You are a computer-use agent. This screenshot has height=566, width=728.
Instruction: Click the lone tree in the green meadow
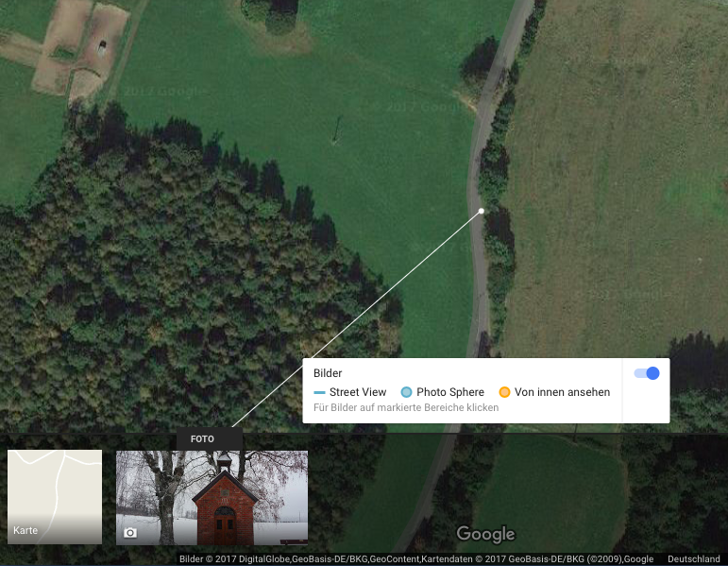click(336, 130)
